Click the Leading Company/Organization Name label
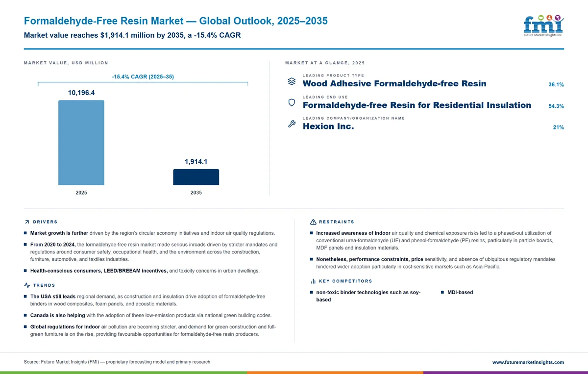 [x=354, y=118]
